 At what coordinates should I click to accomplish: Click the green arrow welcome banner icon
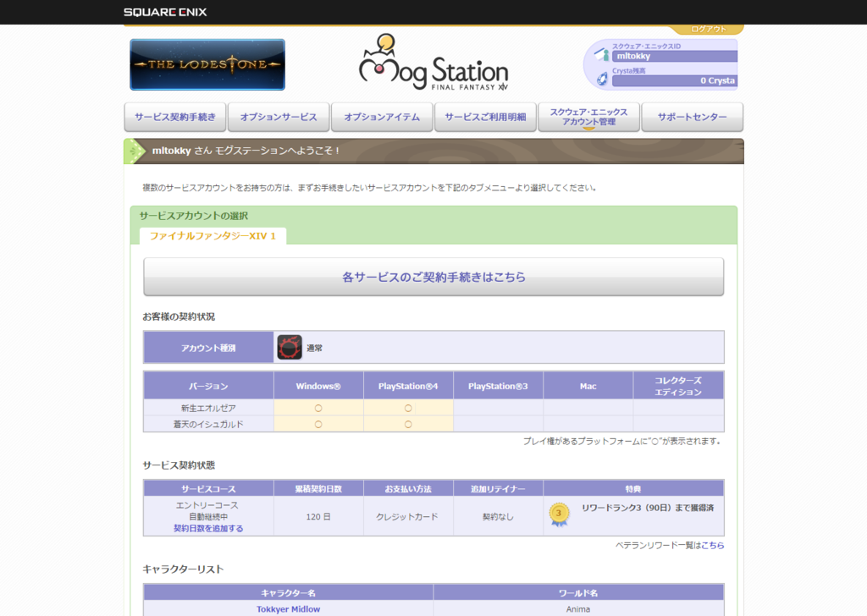click(x=135, y=151)
